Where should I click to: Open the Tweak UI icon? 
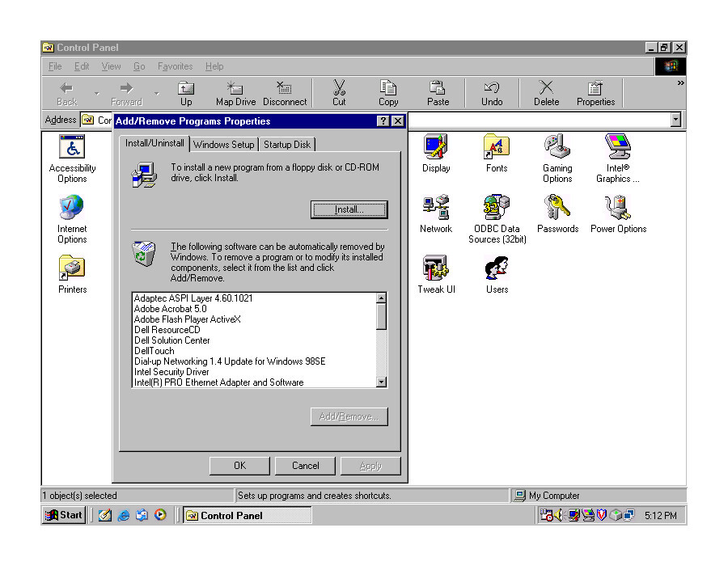pyautogui.click(x=436, y=274)
